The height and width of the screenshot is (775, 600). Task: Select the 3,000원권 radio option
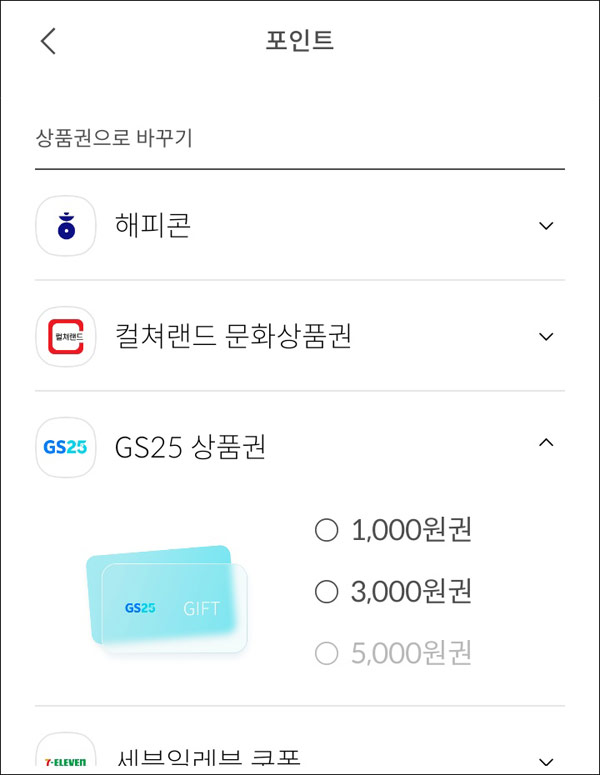[x=327, y=591]
